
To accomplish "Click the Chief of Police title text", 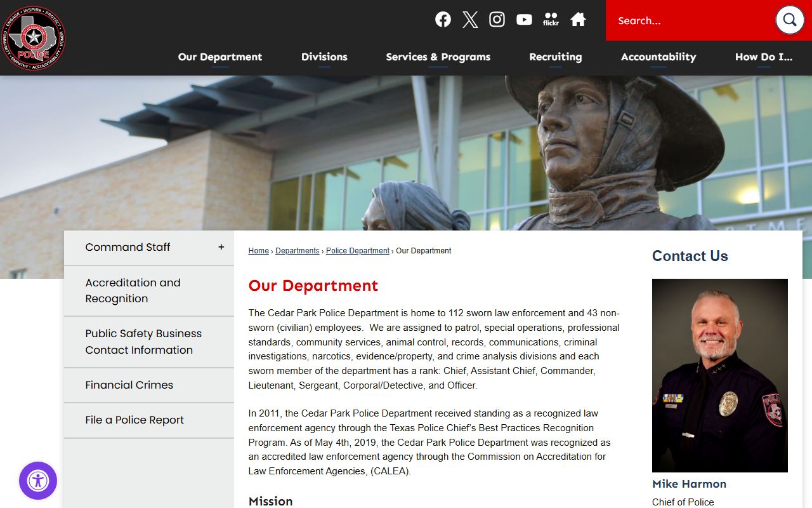I will [x=683, y=502].
